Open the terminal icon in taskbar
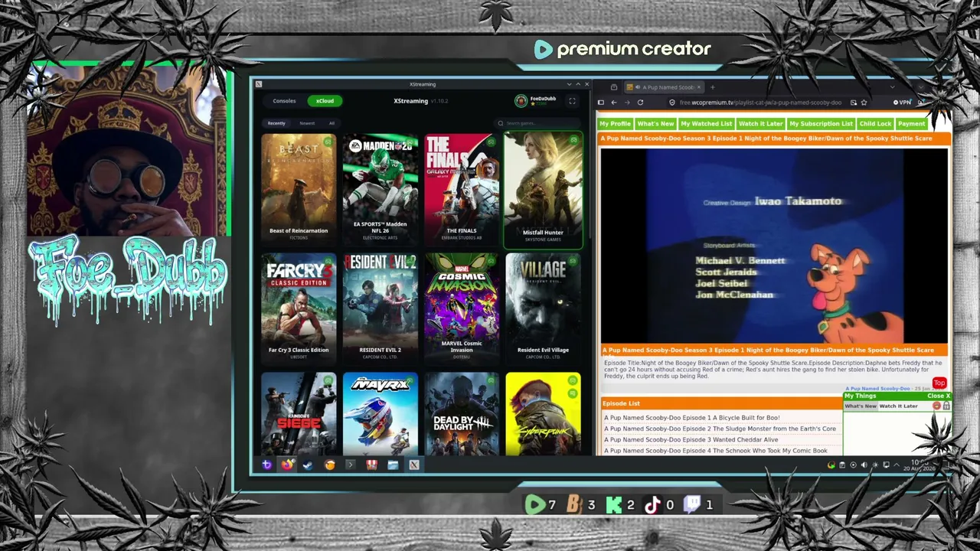Image resolution: width=980 pixels, height=551 pixels. coord(351,465)
